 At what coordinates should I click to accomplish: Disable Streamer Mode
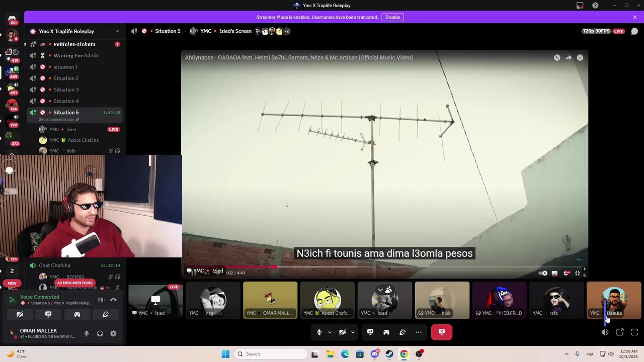pos(392,17)
